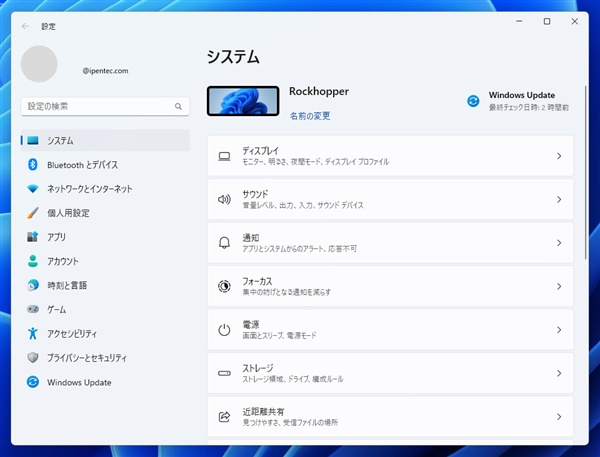This screenshot has height=457, width=600.
Task: Click the user profile avatar circle
Action: (39, 64)
